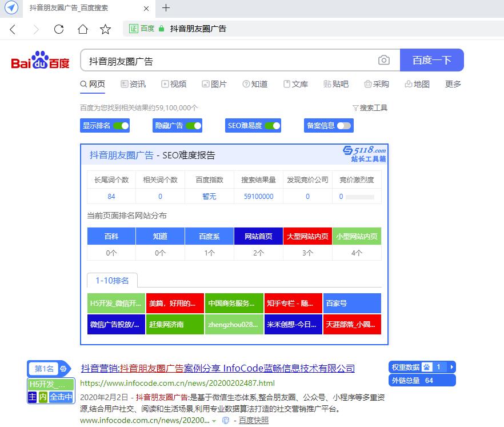Click the 小型网站内页 green header
Image resolution: width=504 pixels, height=427 pixels.
[x=357, y=236]
